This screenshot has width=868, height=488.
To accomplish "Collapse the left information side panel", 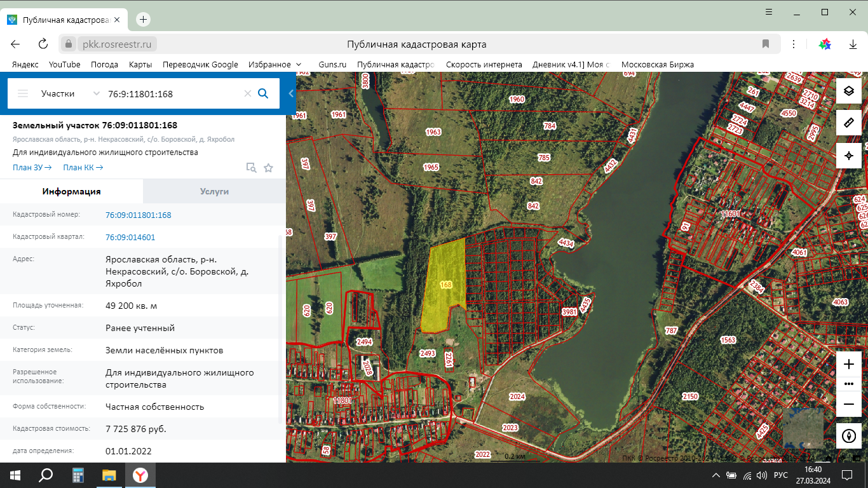I will pyautogui.click(x=291, y=94).
